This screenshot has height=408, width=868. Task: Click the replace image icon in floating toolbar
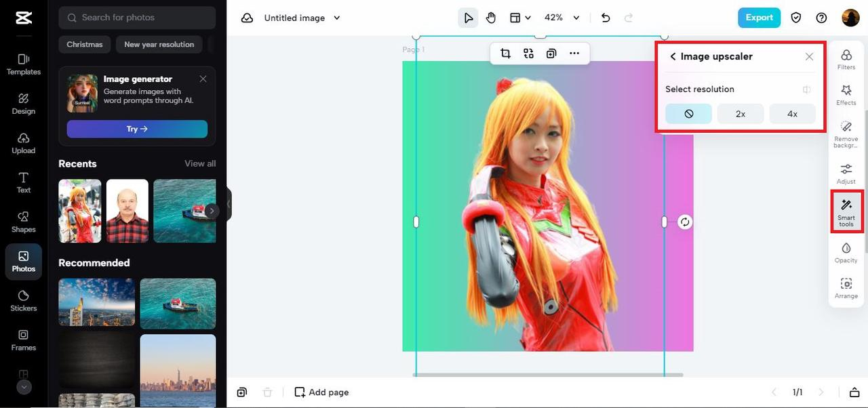(x=528, y=54)
